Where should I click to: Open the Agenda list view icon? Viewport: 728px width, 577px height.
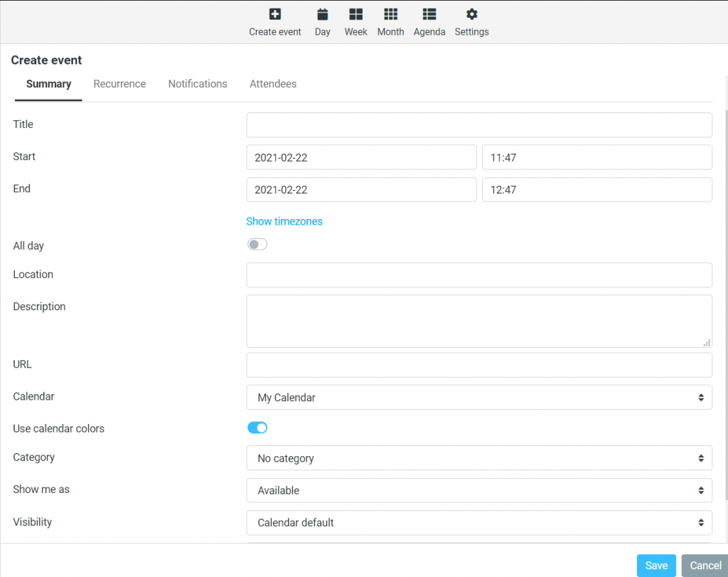[x=429, y=14]
